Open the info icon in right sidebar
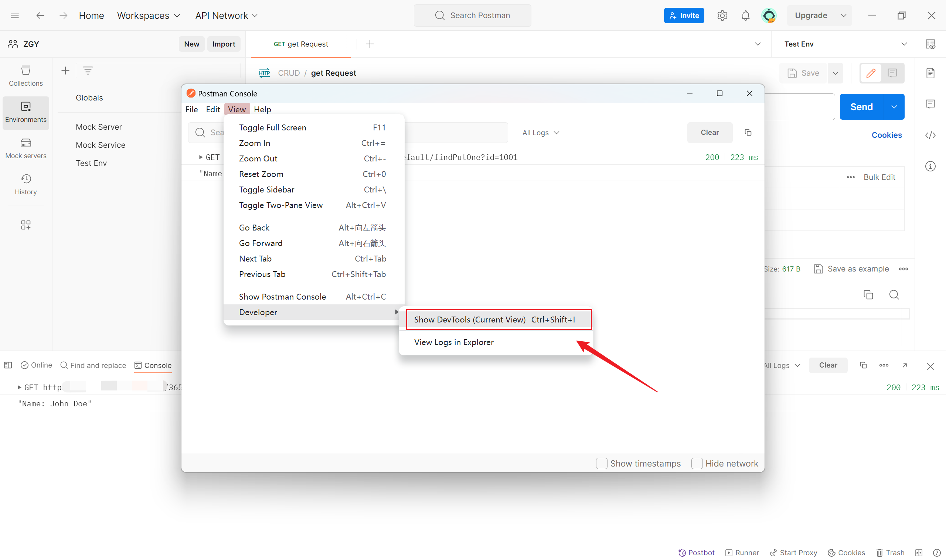 click(930, 166)
